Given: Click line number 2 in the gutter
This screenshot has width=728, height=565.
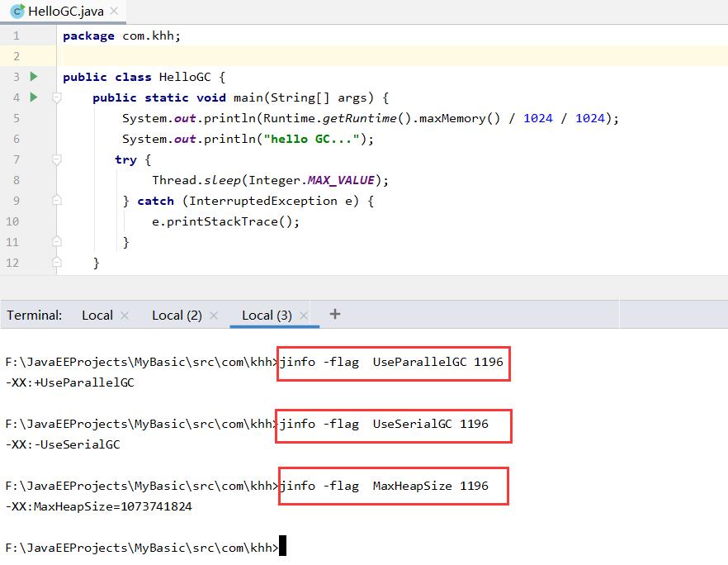Looking at the screenshot, I should click(x=15, y=56).
